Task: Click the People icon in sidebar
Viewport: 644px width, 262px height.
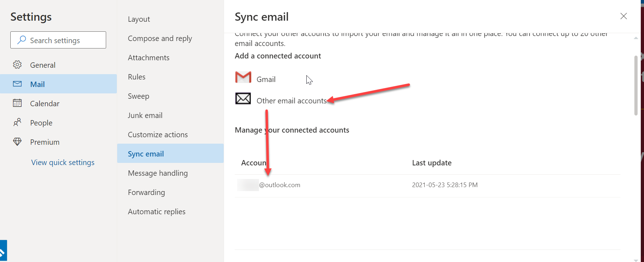Action: (17, 122)
